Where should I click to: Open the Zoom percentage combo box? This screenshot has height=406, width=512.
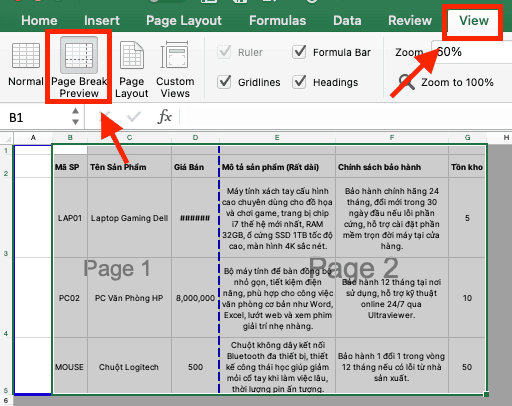click(471, 52)
